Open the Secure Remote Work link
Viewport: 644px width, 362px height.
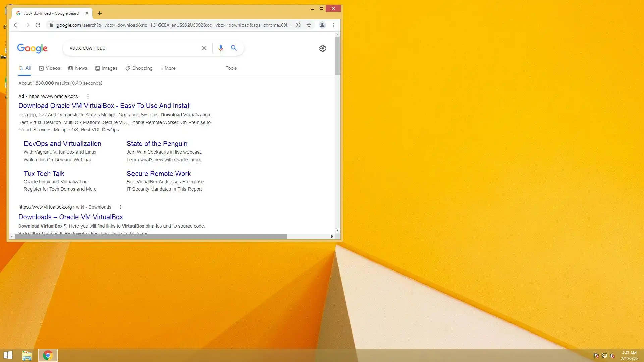[158, 174]
